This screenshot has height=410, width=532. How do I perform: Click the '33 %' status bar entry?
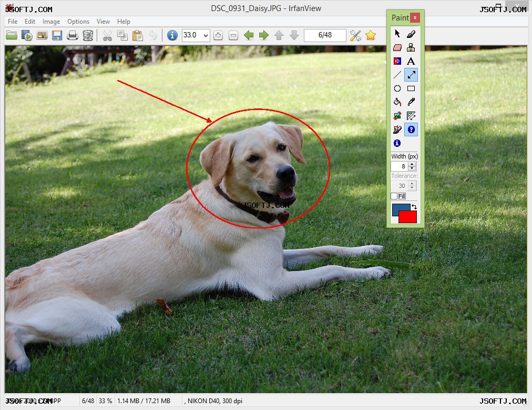[105, 401]
